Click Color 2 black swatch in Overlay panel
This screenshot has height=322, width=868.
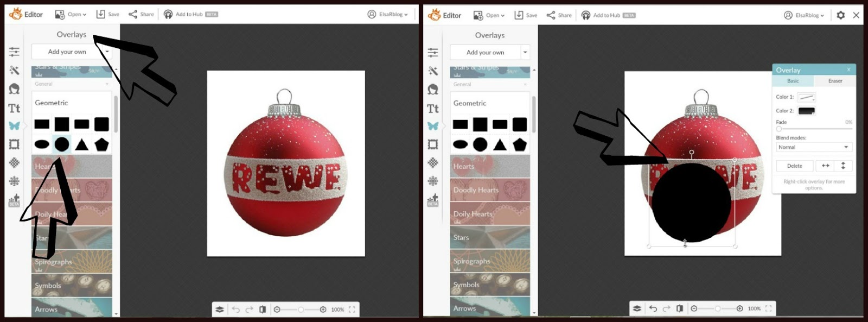806,111
